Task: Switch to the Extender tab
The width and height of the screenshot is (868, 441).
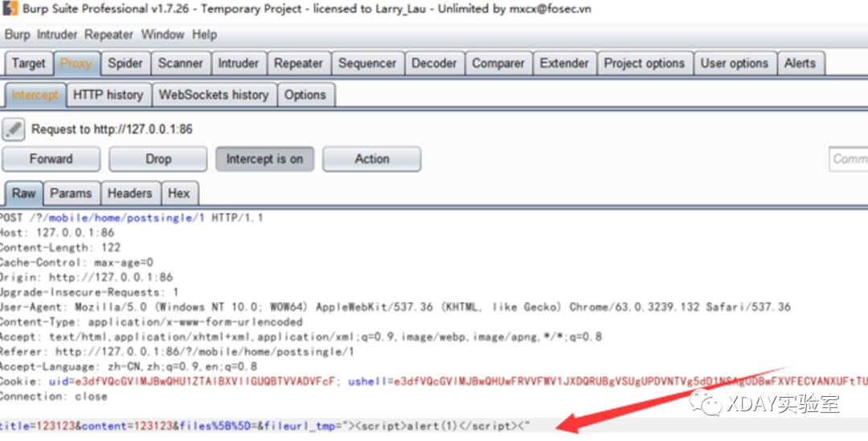Action: click(564, 63)
